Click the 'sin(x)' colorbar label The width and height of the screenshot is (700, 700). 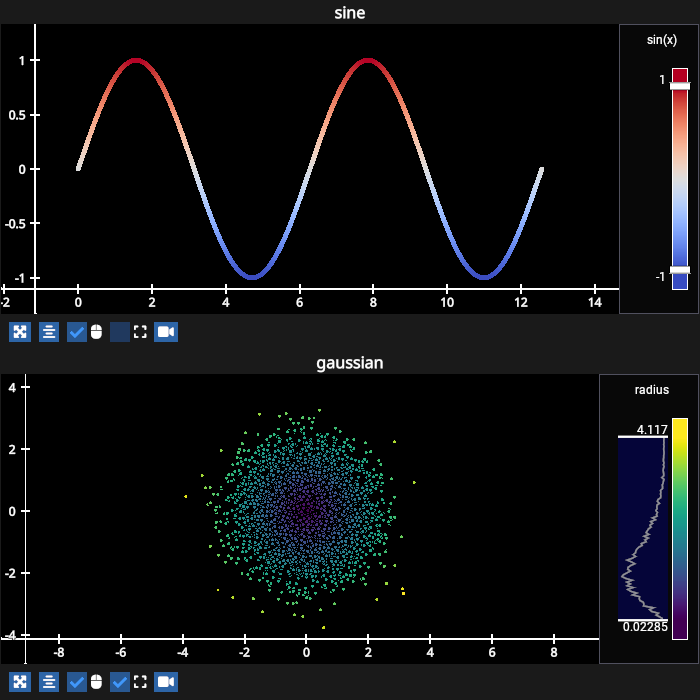click(662, 40)
